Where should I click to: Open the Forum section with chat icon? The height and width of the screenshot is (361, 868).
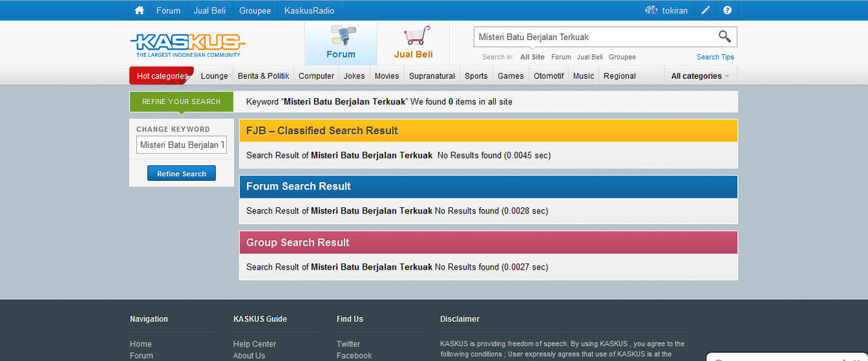click(341, 43)
